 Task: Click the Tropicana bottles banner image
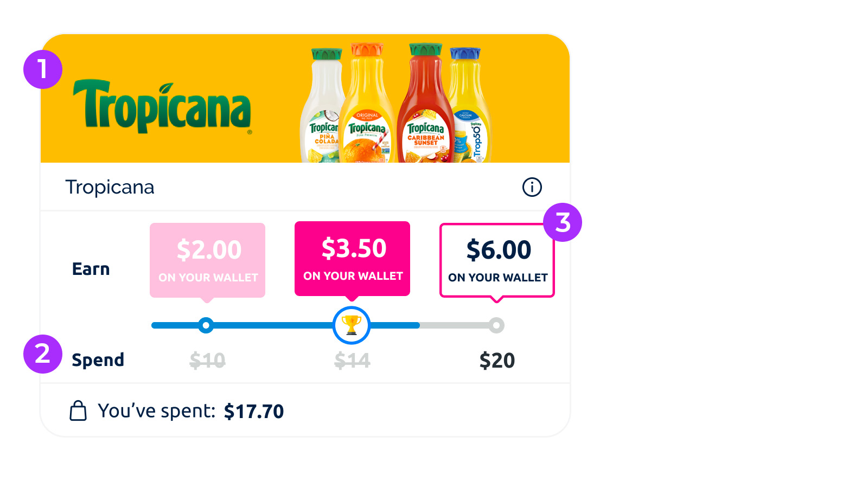(396, 103)
